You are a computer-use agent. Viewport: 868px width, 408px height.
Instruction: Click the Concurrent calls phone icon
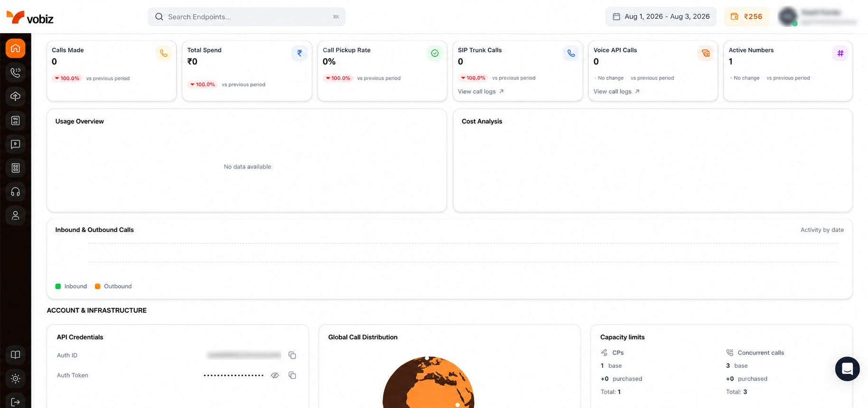pos(730,352)
